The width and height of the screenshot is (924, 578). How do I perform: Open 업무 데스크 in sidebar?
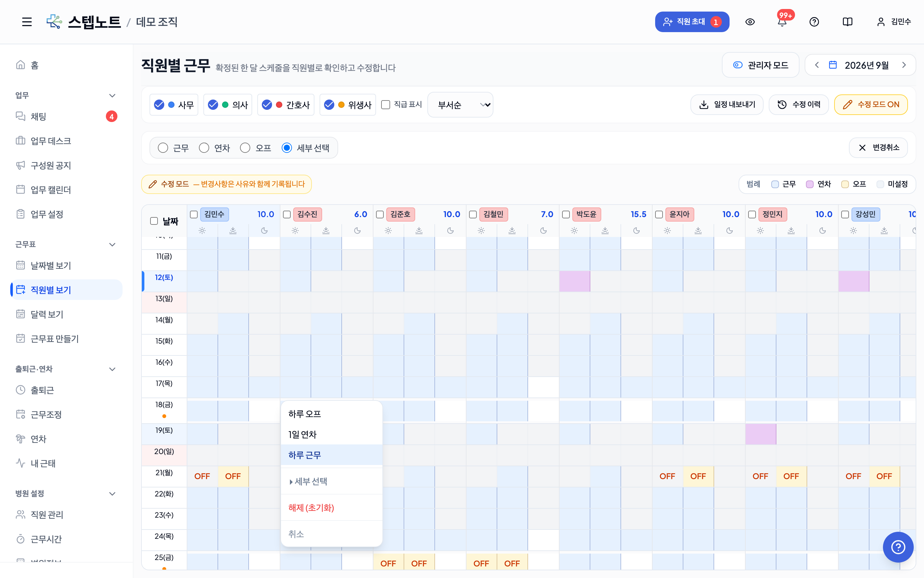(66, 141)
